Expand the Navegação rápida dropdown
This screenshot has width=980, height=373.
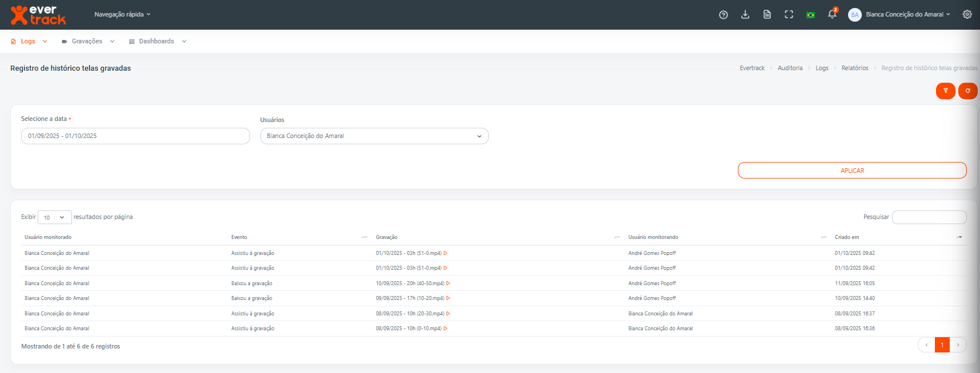[x=122, y=15]
